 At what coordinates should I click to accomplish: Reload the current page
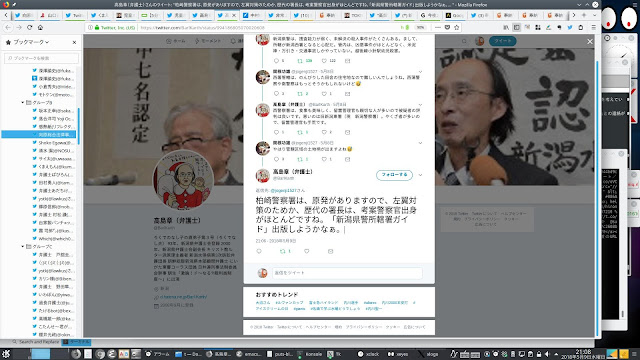(x=29, y=27)
